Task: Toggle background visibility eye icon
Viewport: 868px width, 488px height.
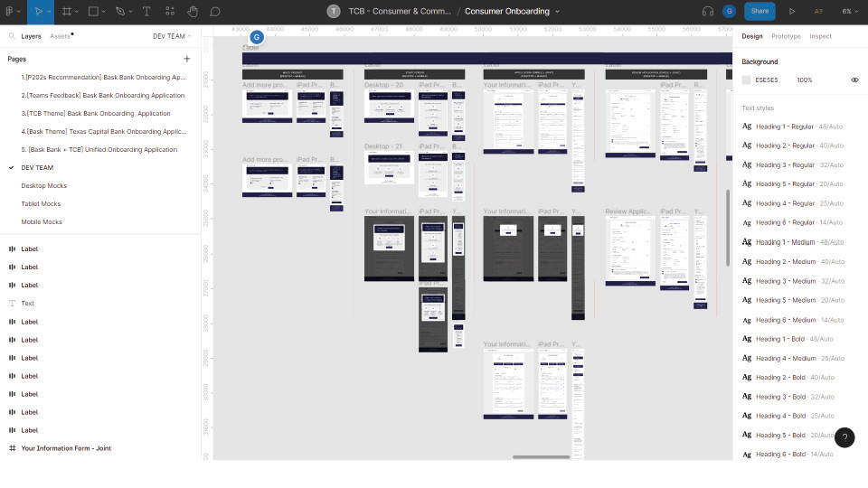Action: (x=854, y=80)
